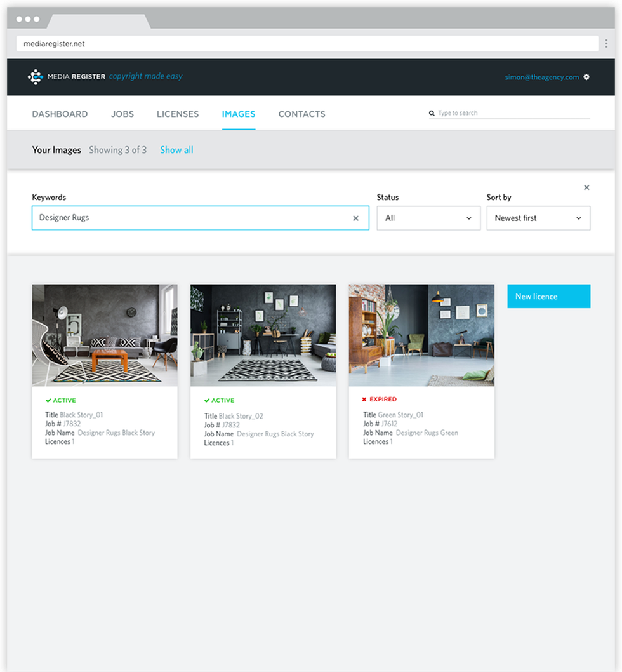Viewport: 622px width, 672px height.
Task: Click the browser address bar
Action: tap(305, 44)
